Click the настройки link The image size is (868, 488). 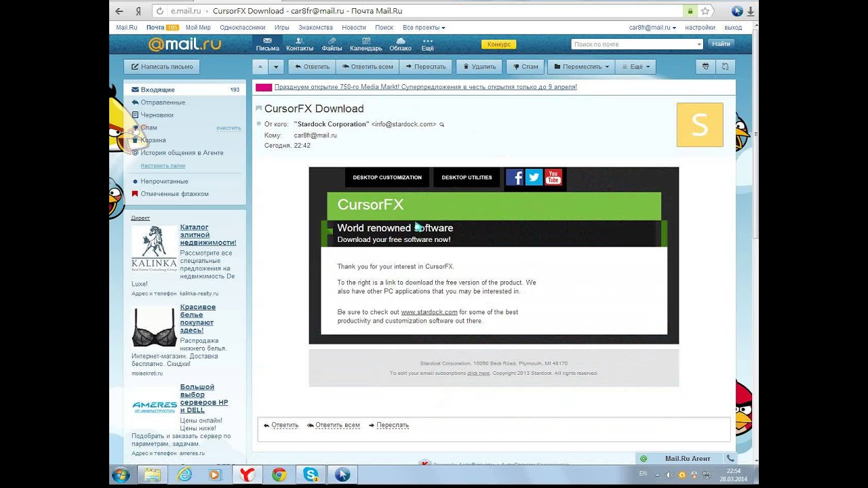pos(700,28)
